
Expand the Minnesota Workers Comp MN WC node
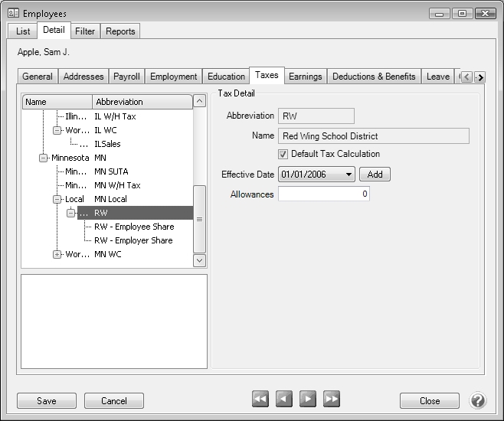57,254
